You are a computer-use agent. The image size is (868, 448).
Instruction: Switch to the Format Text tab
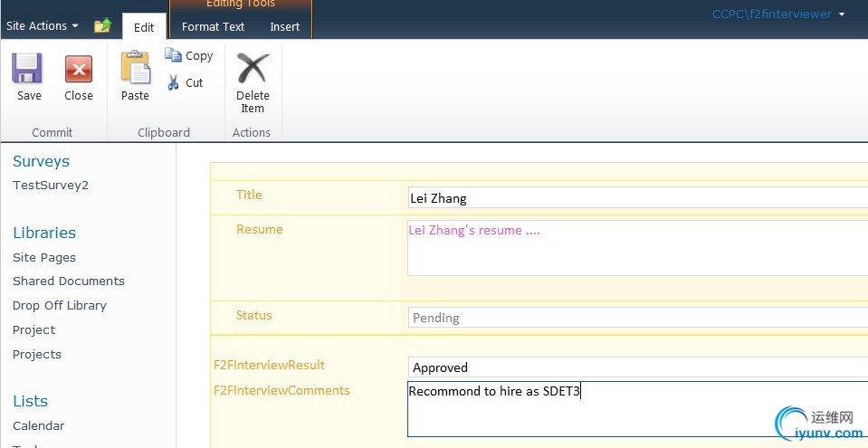point(213,26)
